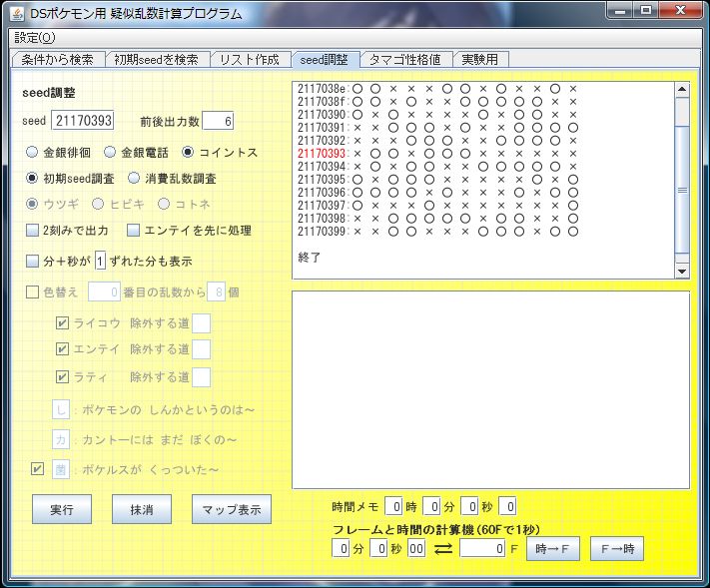Image resolution: width=710 pixels, height=588 pixels.
Task: Click the 個 count field showing 8
Action: 217,292
